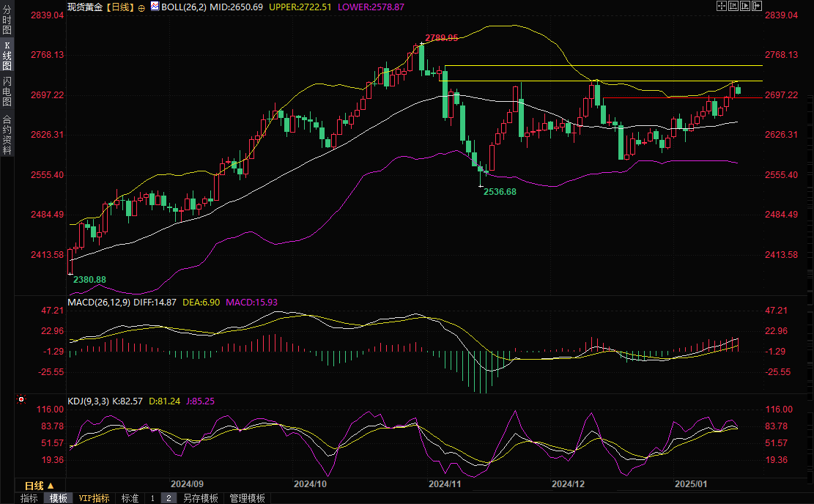This screenshot has width=814, height=504.
Task: Switch to the 指标 bottom tab
Action: point(29,498)
